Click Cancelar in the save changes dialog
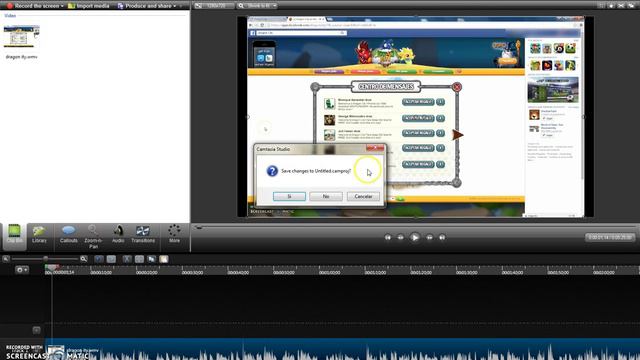Screen dimensions: 640x360 click(x=363, y=196)
